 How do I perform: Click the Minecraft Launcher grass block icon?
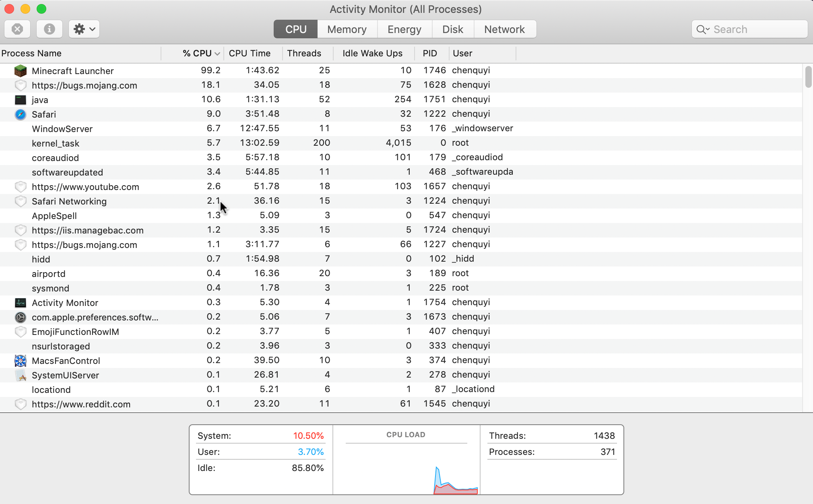coord(20,71)
